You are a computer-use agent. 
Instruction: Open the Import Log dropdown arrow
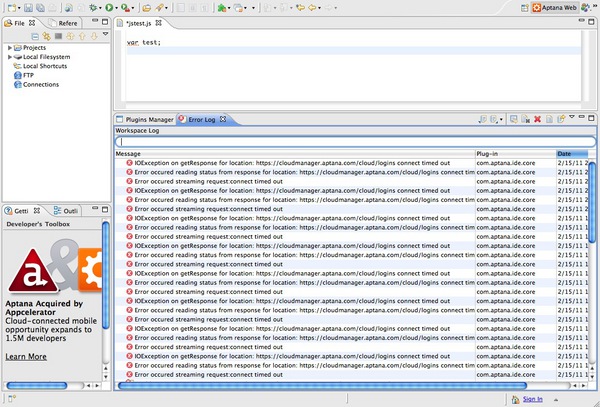click(x=501, y=120)
